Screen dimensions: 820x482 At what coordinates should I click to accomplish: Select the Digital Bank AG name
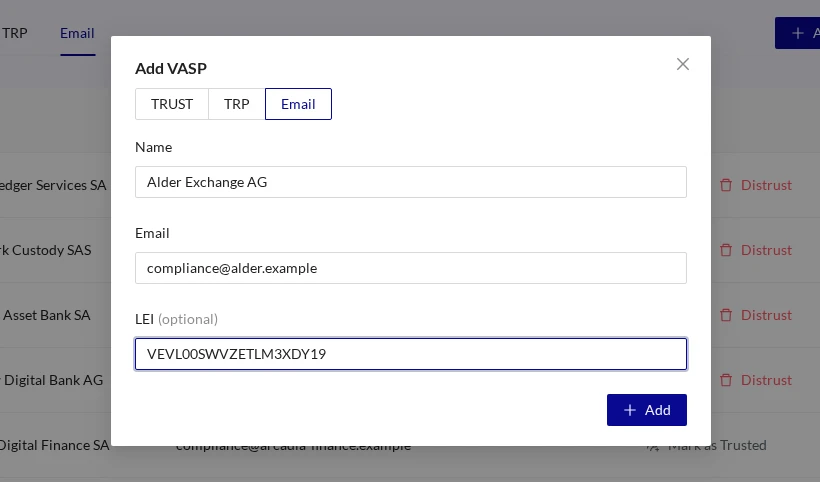tap(52, 380)
